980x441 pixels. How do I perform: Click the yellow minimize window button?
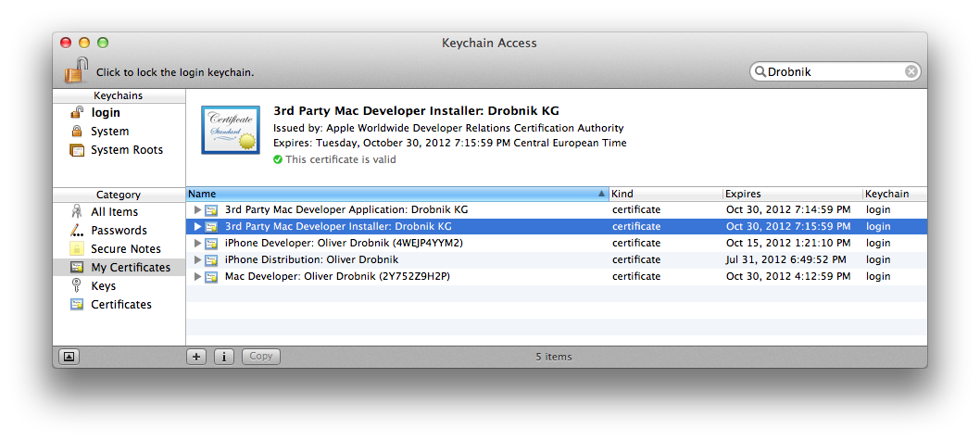(84, 43)
